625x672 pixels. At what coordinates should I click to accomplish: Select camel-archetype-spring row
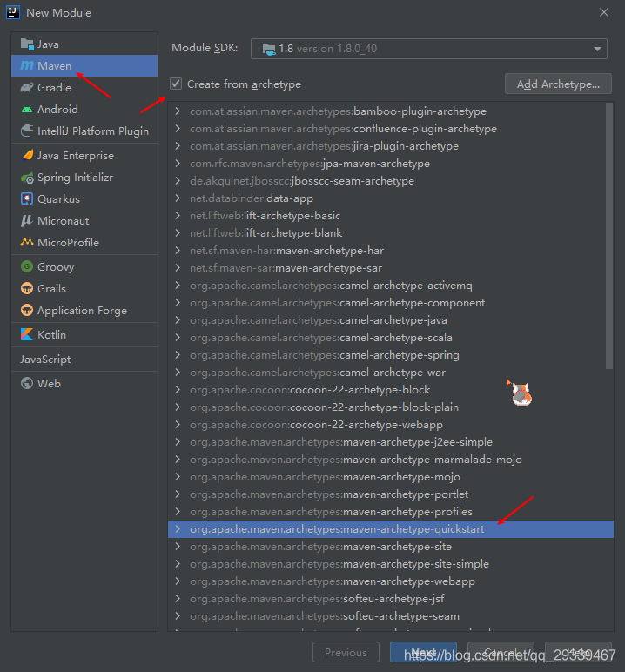point(391,355)
